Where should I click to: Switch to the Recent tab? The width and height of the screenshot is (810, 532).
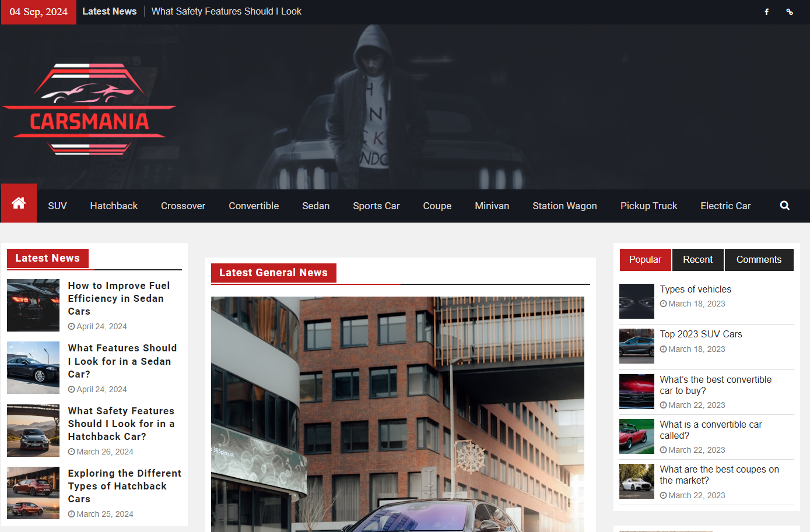point(697,260)
